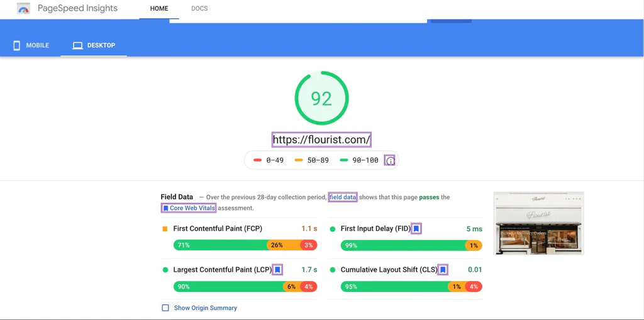The height and width of the screenshot is (320, 644).
Task: Open the Core Web Vitals link
Action: [x=189, y=208]
